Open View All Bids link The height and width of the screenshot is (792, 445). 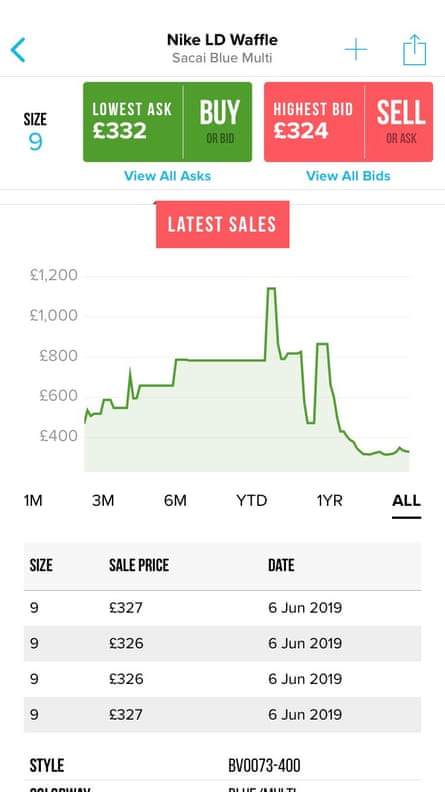348,176
